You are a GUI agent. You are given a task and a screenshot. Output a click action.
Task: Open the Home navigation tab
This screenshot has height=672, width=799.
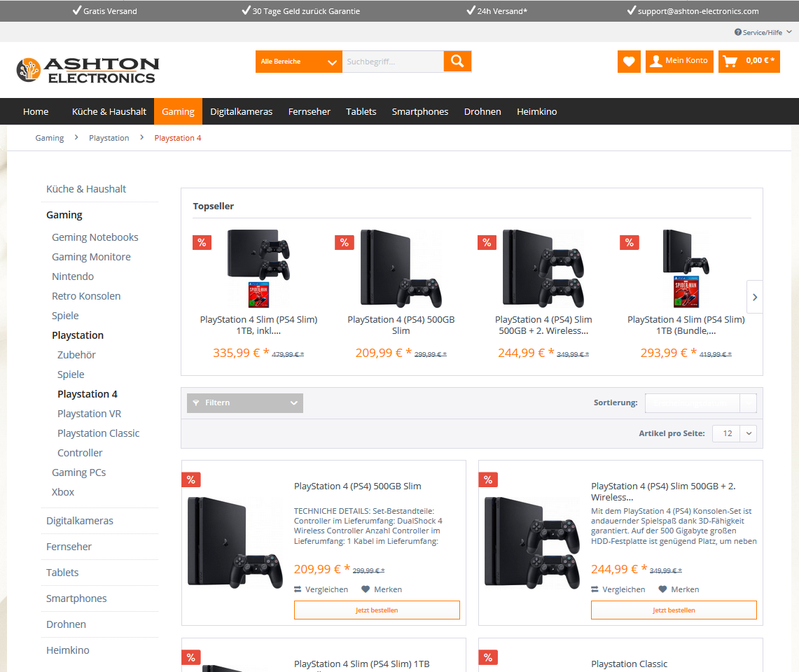(x=36, y=111)
